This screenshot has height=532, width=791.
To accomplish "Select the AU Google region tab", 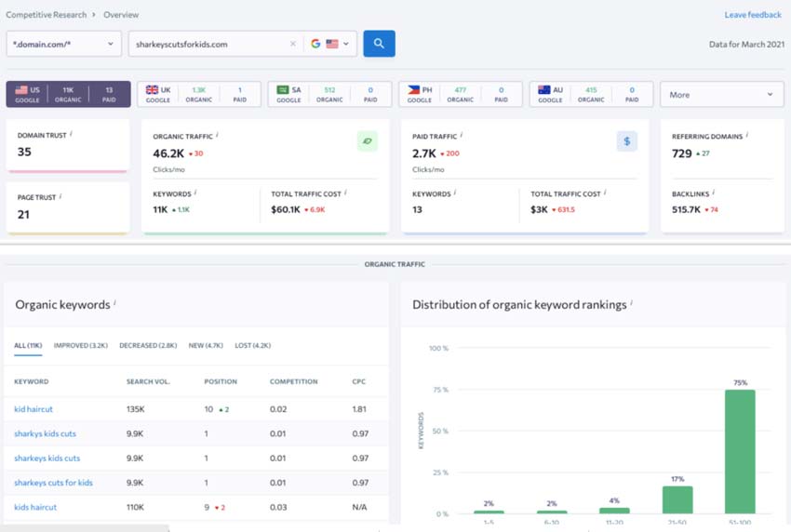I will pos(591,94).
